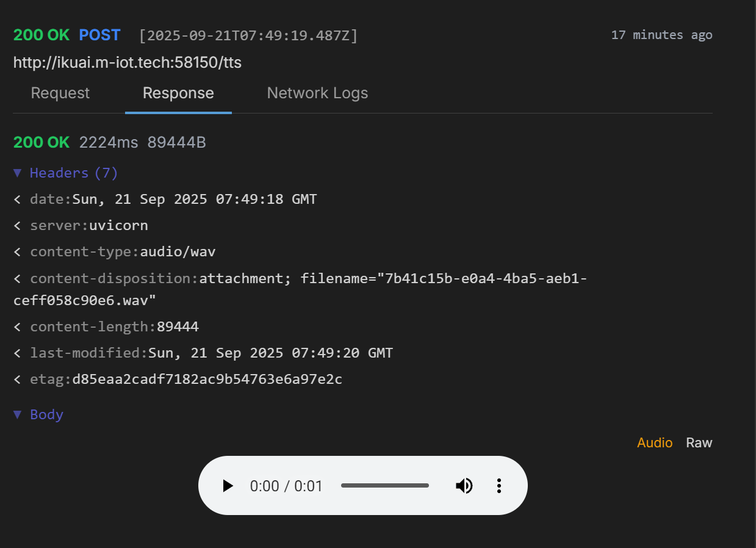The image size is (756, 548).
Task: Click the "17 minutes ago" label
Action: tap(661, 35)
